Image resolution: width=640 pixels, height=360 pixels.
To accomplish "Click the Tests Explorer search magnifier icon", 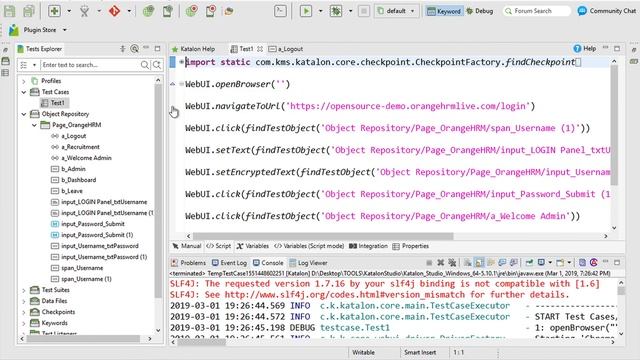I will click(x=144, y=65).
